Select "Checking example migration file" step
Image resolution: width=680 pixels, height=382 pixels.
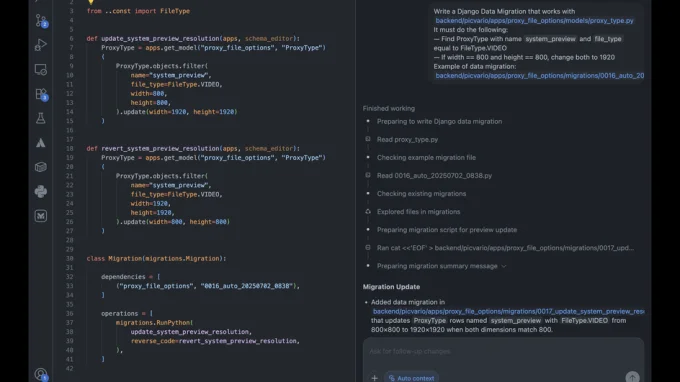[x=426, y=157]
